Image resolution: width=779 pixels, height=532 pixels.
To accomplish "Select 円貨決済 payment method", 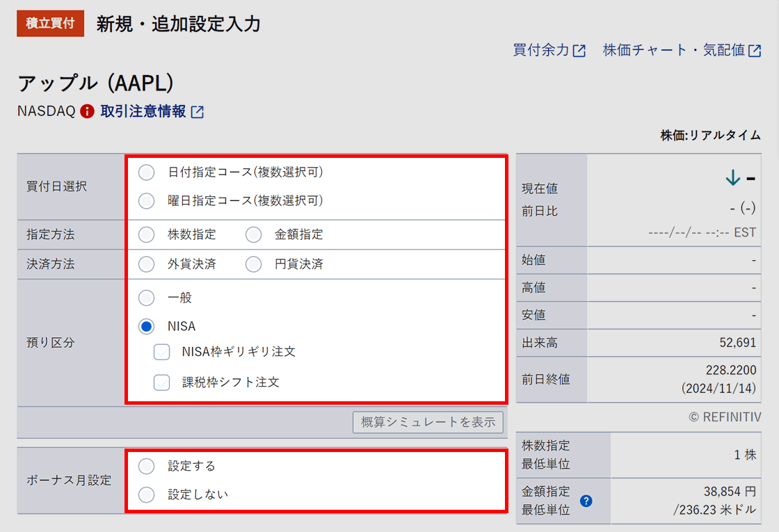I will click(x=253, y=264).
